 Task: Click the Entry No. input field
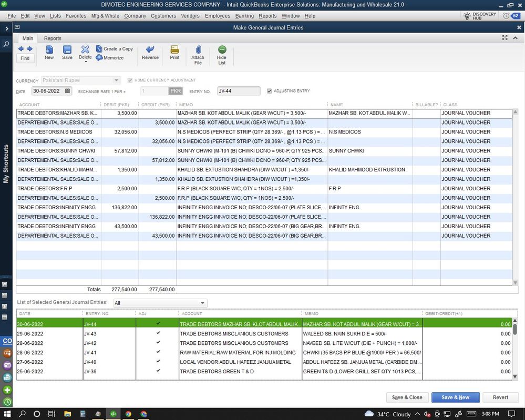point(238,91)
